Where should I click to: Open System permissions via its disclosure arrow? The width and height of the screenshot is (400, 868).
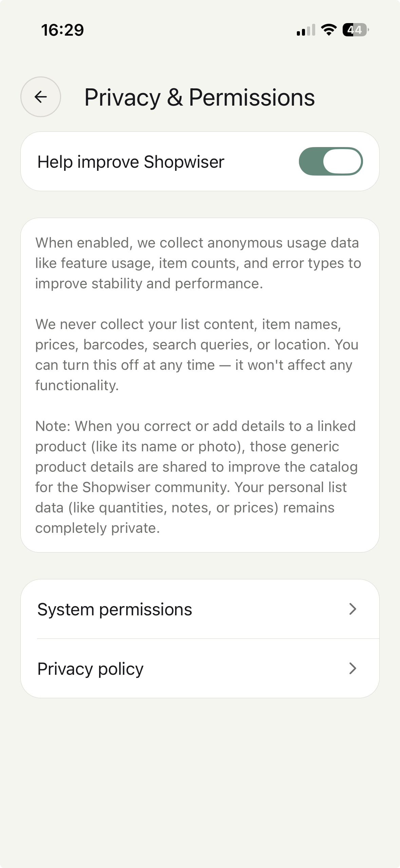coord(353,609)
